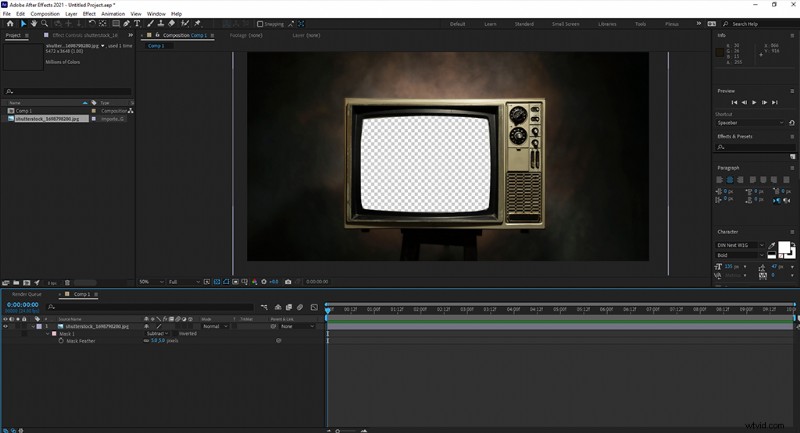Toggle hide shy layers in timeline
Viewport: 800px width, 433px height.
[x=278, y=307]
